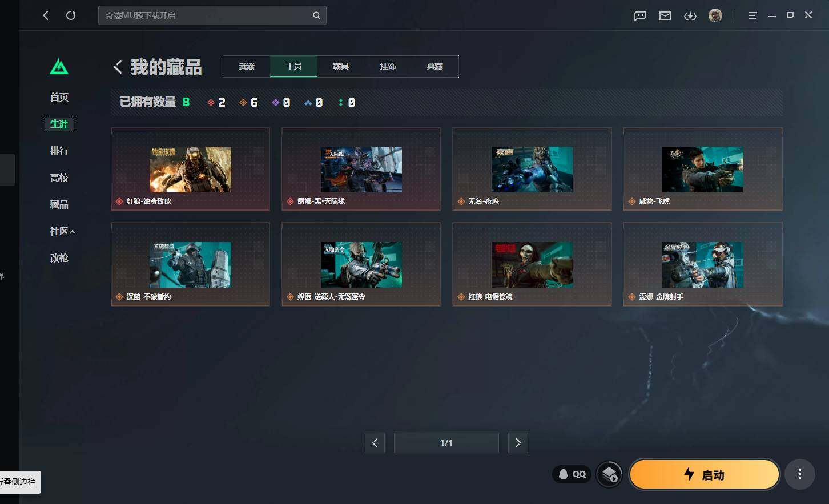Viewport: 829px width, 504px height.
Task: Open the QQ contact button
Action: pos(572,474)
